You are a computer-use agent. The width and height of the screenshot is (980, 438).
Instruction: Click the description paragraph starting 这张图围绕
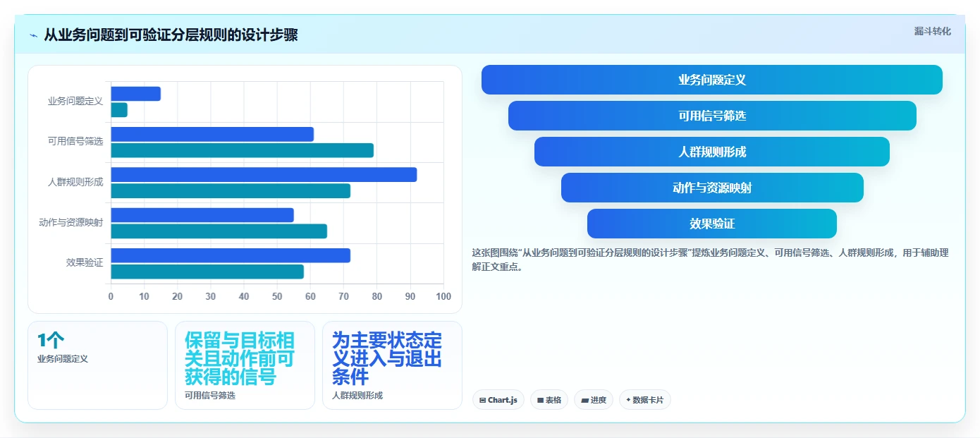[711, 260]
